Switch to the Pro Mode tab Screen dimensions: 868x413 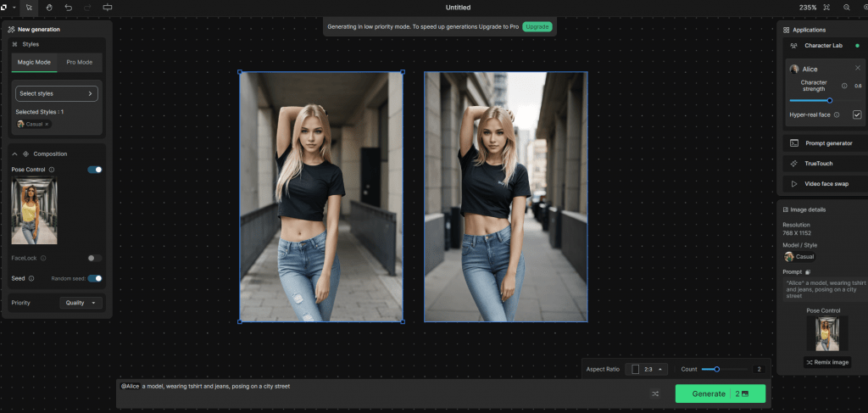click(79, 63)
